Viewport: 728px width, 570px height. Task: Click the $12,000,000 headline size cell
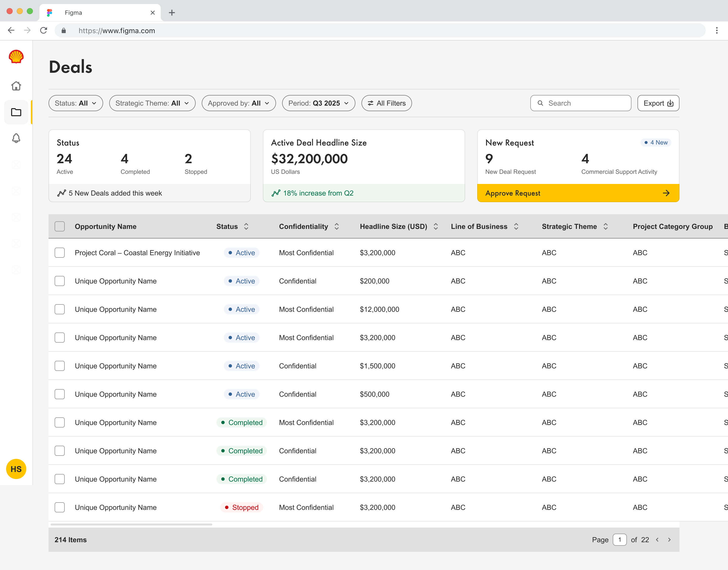(x=379, y=309)
